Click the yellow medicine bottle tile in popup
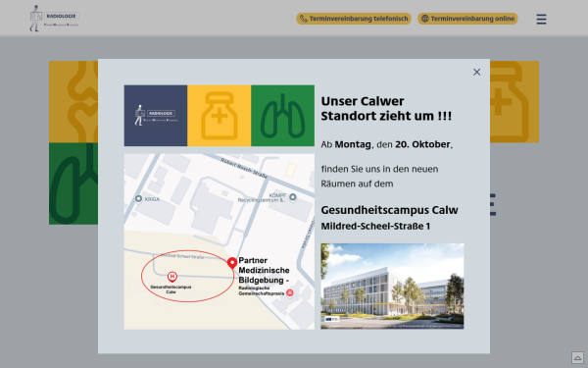Screen dimensions: 588x368 (220, 116)
